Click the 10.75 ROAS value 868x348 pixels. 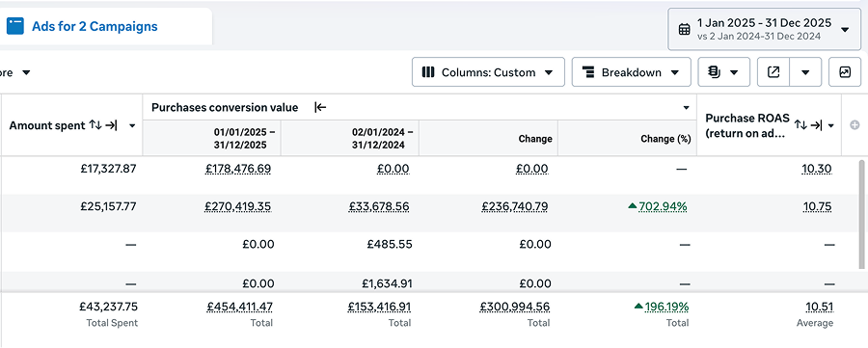818,206
